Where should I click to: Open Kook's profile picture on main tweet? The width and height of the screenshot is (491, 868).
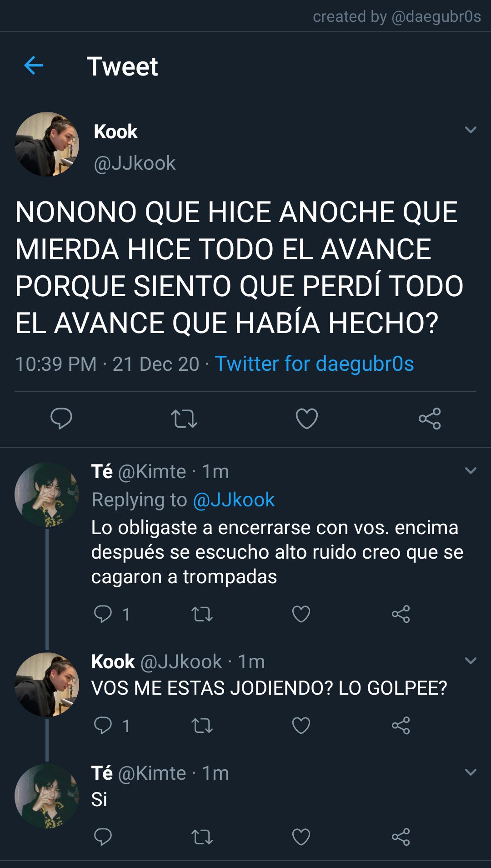[x=47, y=144]
